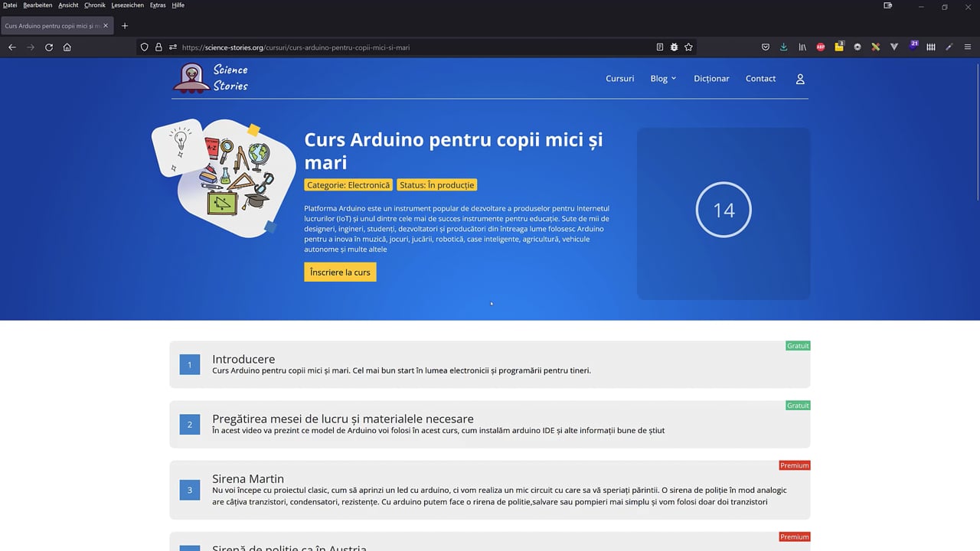Open lesson 3 Sirena Martin
This screenshot has width=980, height=551.
pos(490,490)
